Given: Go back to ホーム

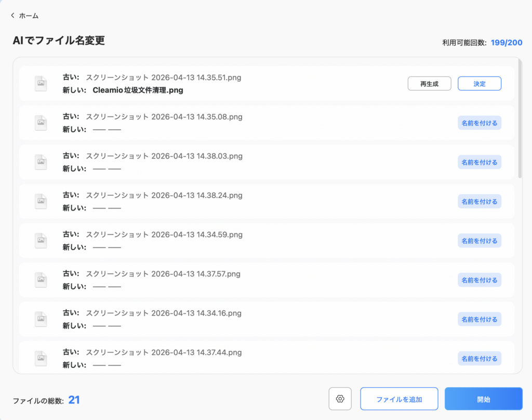Looking at the screenshot, I should pos(29,16).
